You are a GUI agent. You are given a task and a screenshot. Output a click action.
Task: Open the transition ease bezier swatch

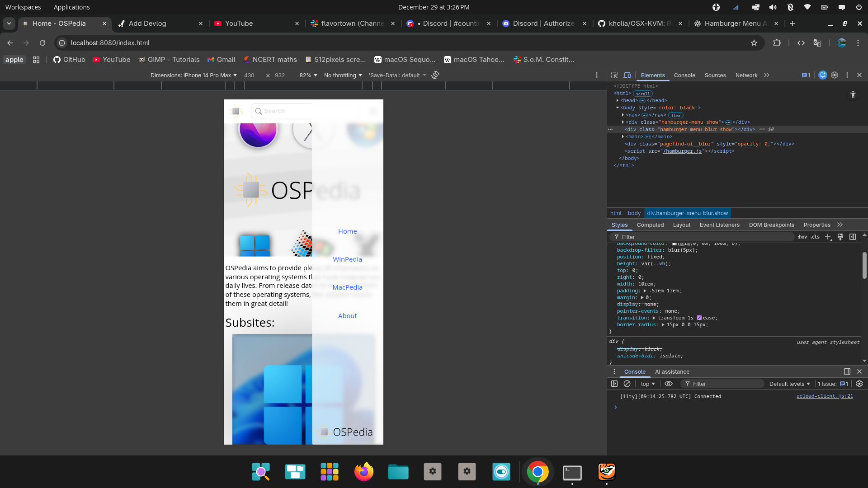699,318
